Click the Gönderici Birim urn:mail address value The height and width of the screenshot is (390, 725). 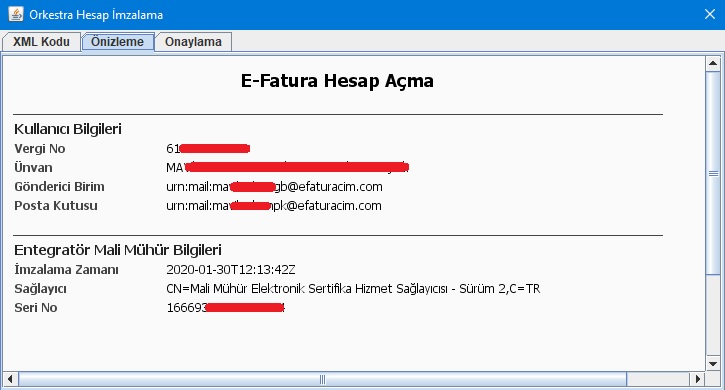point(274,186)
